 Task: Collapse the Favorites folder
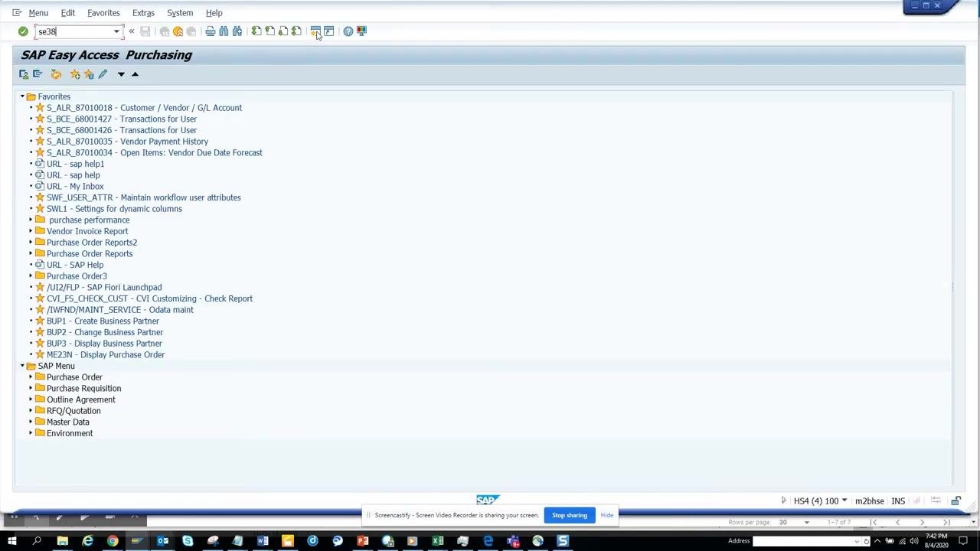(x=22, y=96)
